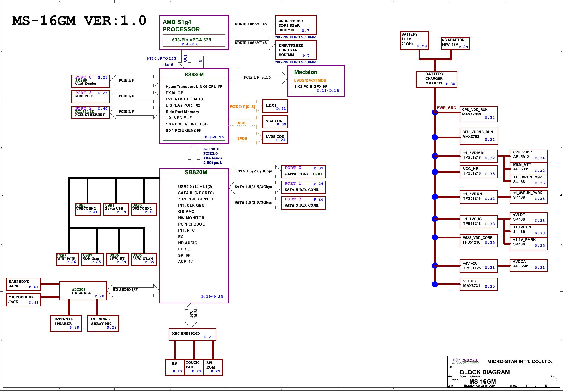Select the LVDS CON box
Image resolution: width=563 pixels, height=392 pixels.
pos(275,138)
